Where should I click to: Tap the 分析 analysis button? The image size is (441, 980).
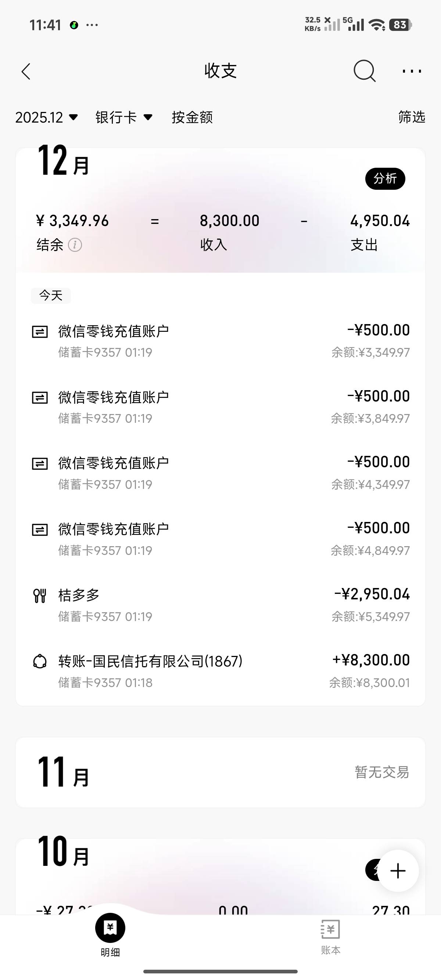(385, 178)
